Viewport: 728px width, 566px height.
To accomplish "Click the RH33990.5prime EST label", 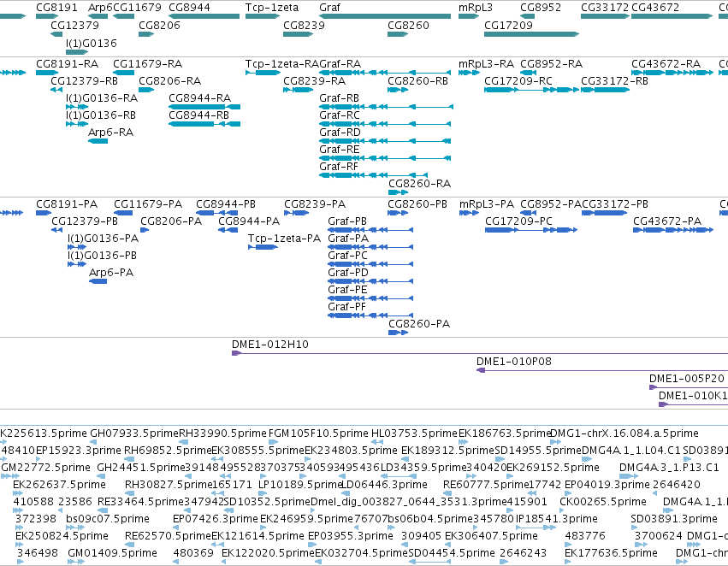I will point(223,433).
